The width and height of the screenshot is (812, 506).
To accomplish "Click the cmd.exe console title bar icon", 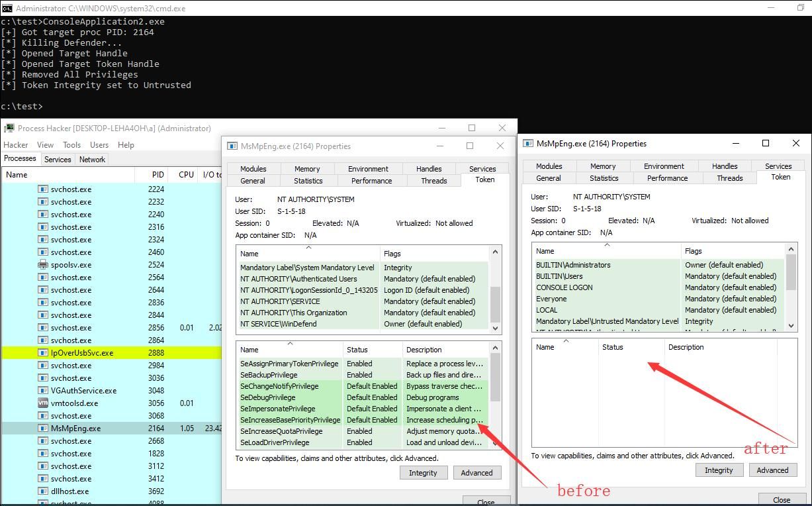I will click(x=7, y=8).
